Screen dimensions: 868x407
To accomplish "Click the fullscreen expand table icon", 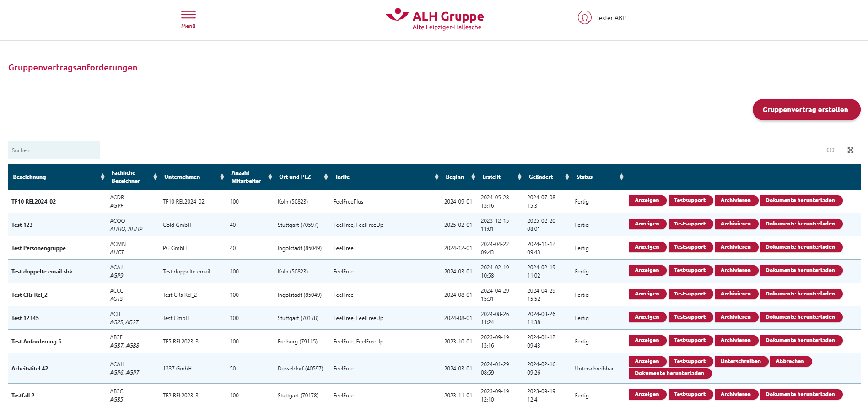I will [850, 150].
